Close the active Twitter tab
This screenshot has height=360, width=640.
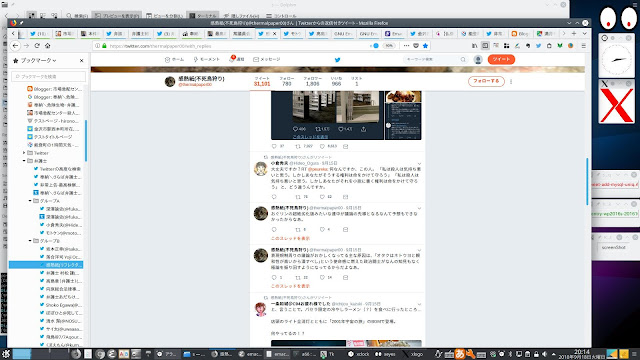[x=275, y=33]
